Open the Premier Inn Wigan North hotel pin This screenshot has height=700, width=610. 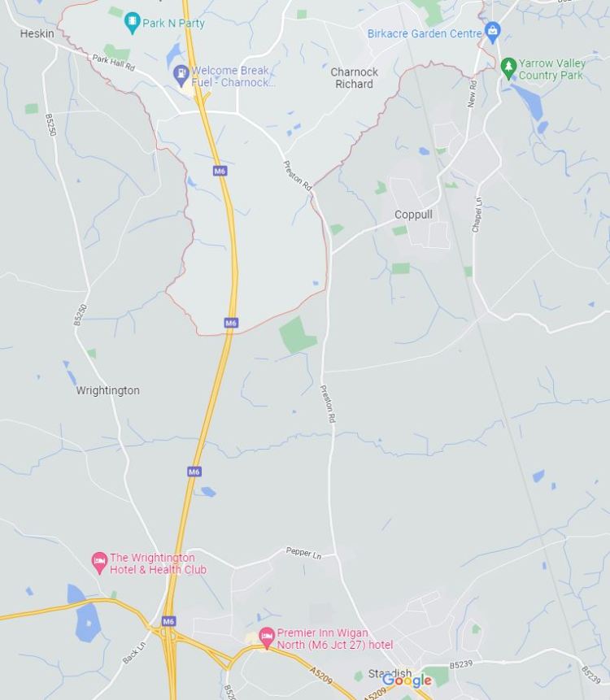[267, 638]
